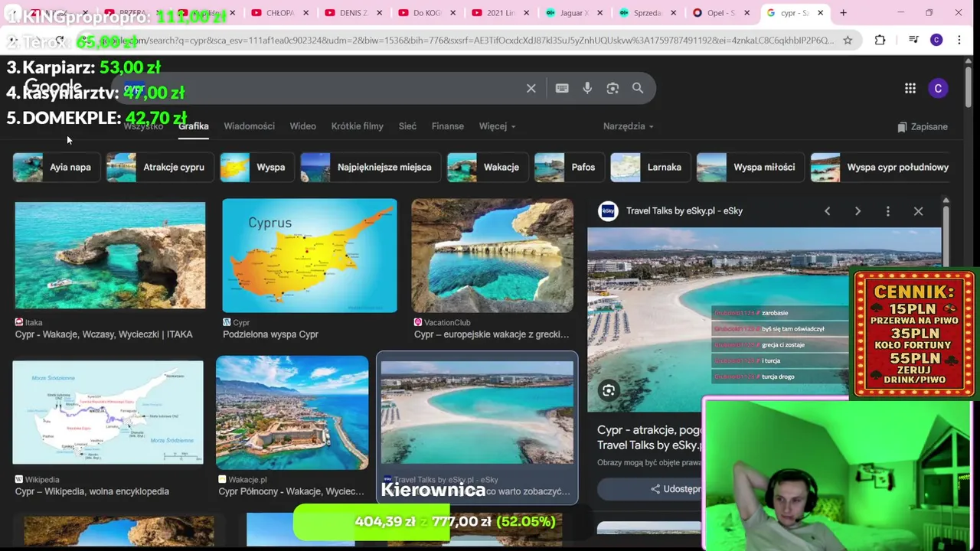Click the Lens search icon on preview image
Image resolution: width=980 pixels, height=551 pixels.
609,391
